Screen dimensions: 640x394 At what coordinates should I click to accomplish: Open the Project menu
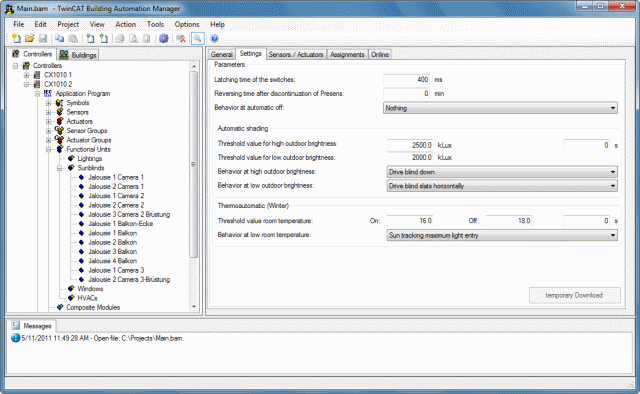[x=68, y=24]
